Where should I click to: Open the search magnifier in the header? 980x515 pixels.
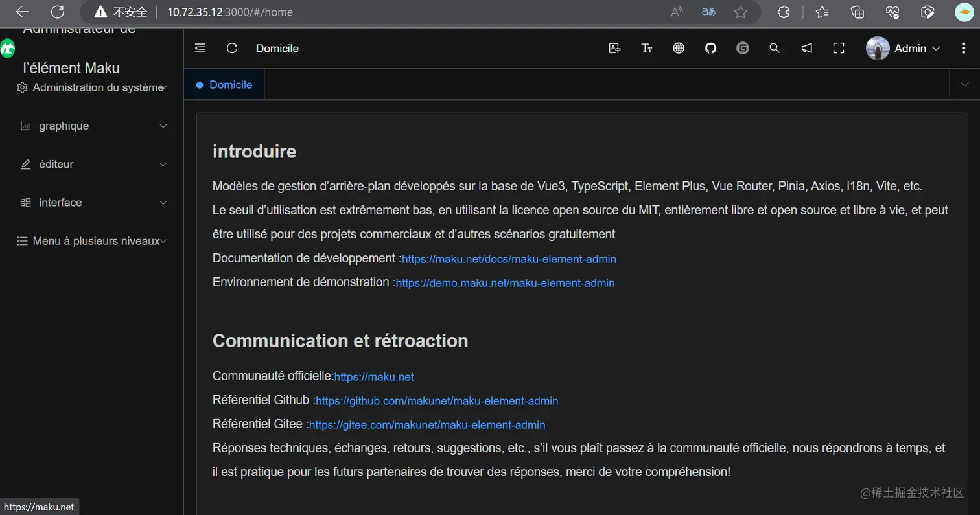click(775, 48)
